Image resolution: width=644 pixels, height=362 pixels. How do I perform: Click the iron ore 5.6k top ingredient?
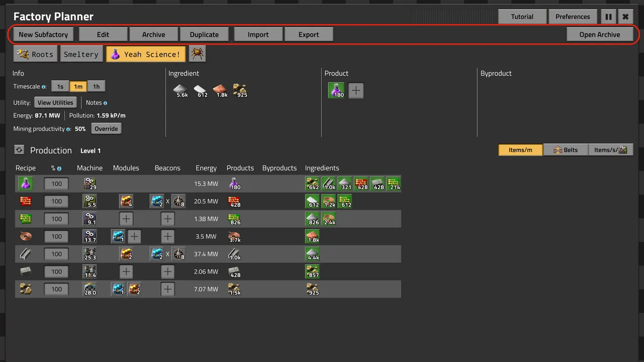click(x=181, y=90)
